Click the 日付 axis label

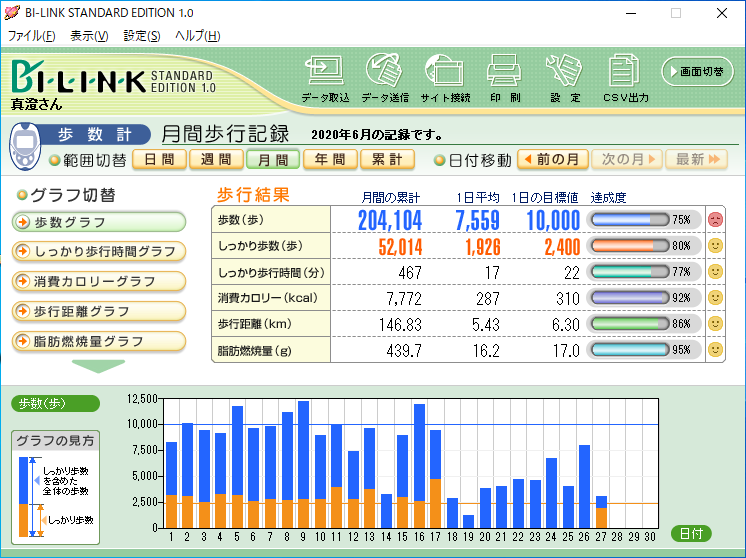pos(691,533)
